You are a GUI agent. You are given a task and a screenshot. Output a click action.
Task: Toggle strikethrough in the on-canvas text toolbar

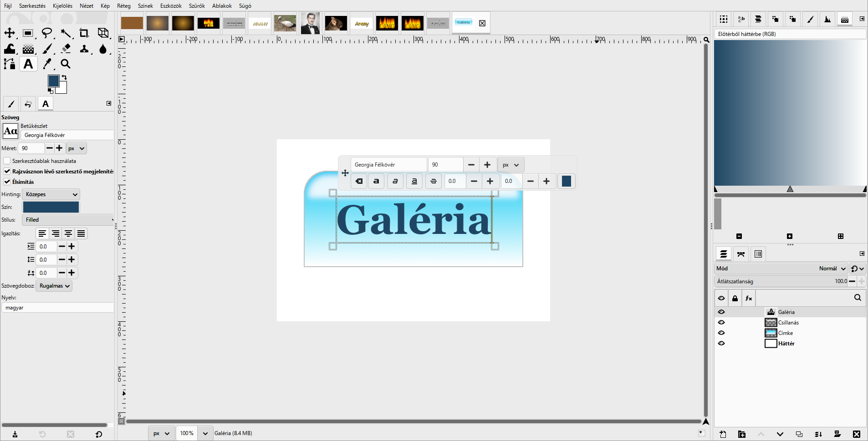434,181
